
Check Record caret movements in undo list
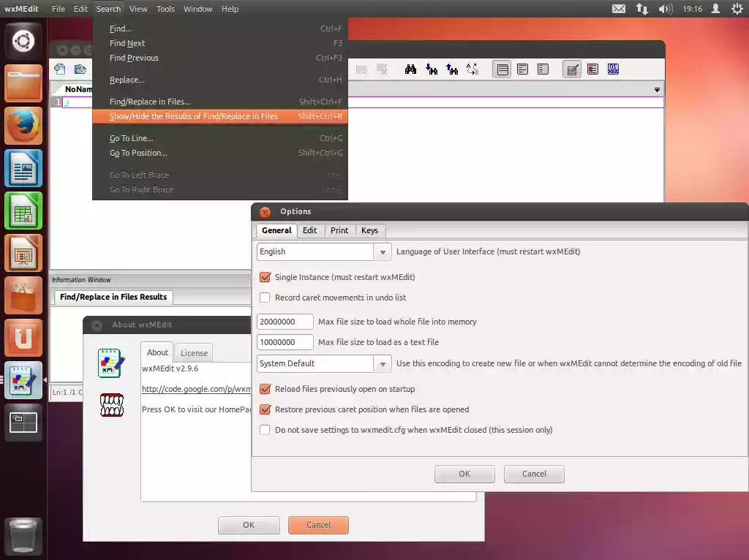[265, 298]
